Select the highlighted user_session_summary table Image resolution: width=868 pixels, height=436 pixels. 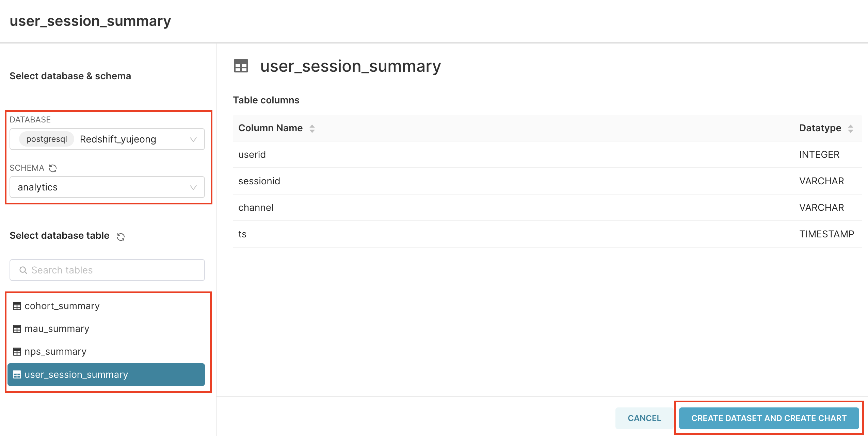coord(106,374)
